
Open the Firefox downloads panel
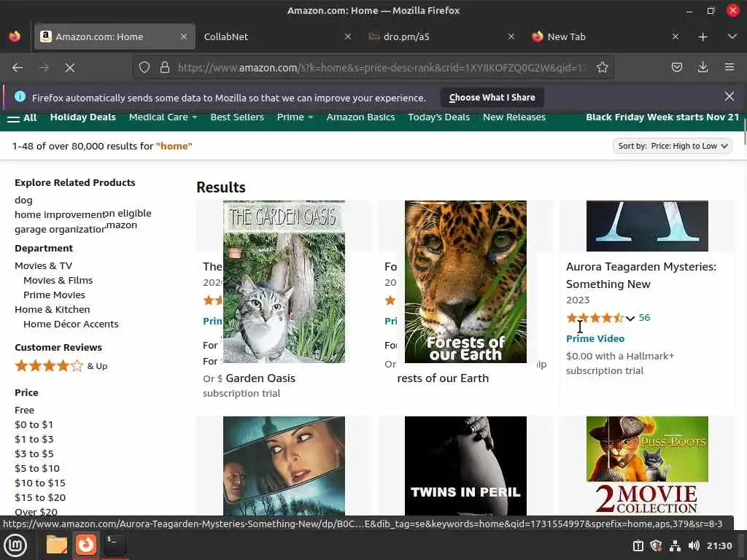(703, 68)
